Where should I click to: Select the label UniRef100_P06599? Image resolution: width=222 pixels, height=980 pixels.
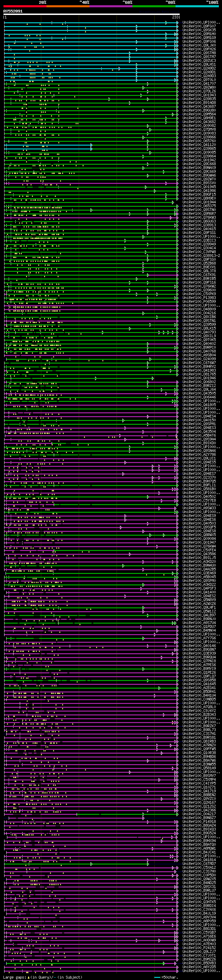(199, 302)
